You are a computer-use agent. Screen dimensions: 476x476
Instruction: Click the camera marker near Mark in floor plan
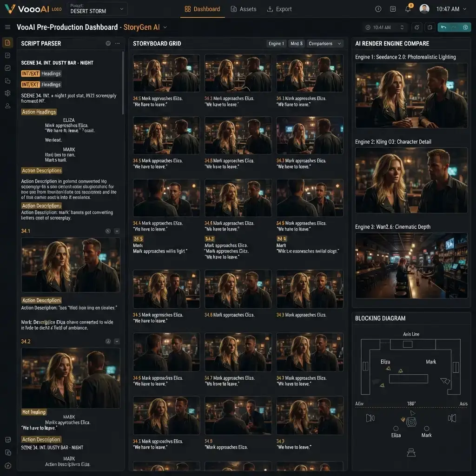445,381
